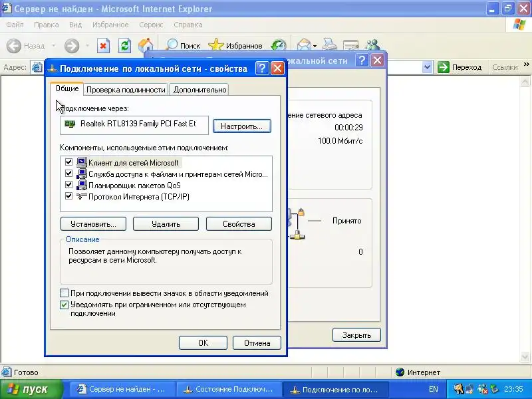Screen dimensions: 532x399
Task: Open the address bar dropdown arrow
Action: pos(427,67)
